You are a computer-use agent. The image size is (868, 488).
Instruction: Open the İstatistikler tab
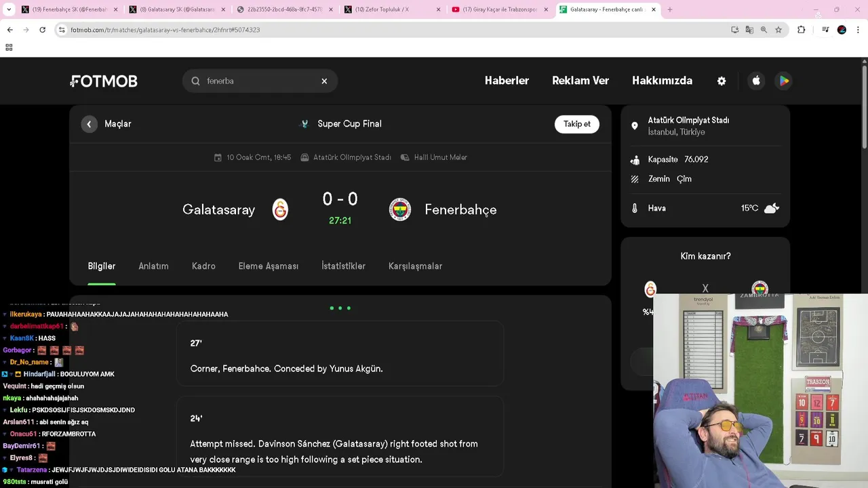(343, 266)
